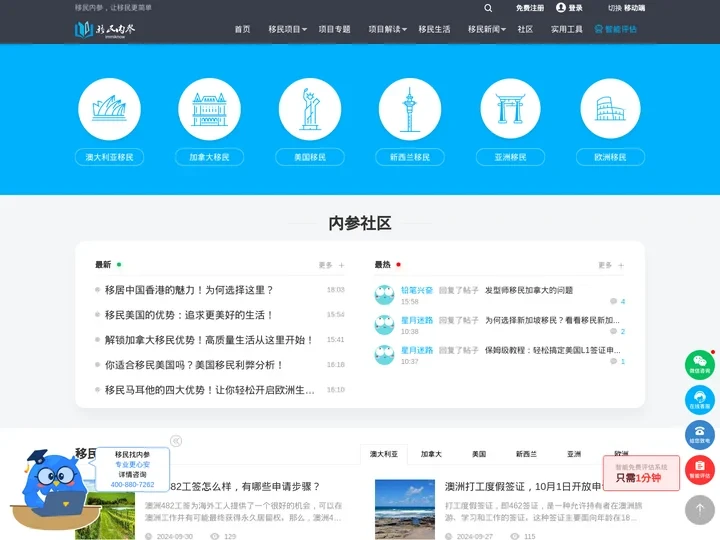The width and height of the screenshot is (720, 540).
Task: Select the Canada building circle icon
Action: (x=209, y=109)
